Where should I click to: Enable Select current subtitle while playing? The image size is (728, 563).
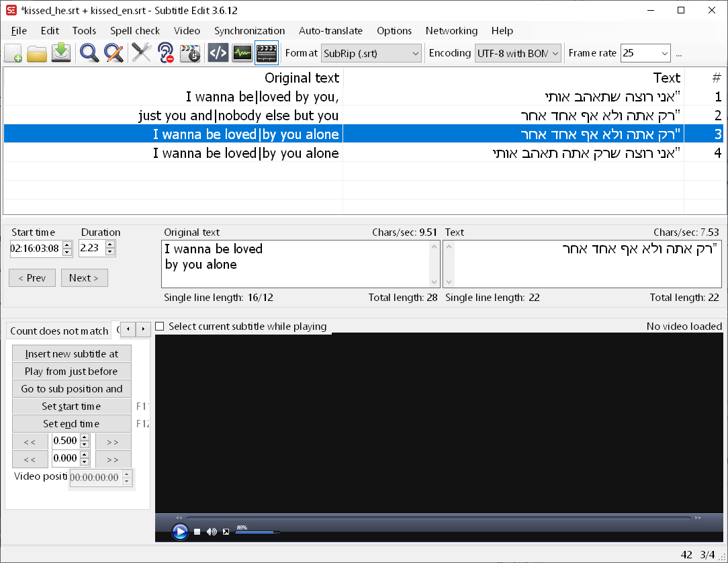(x=158, y=327)
